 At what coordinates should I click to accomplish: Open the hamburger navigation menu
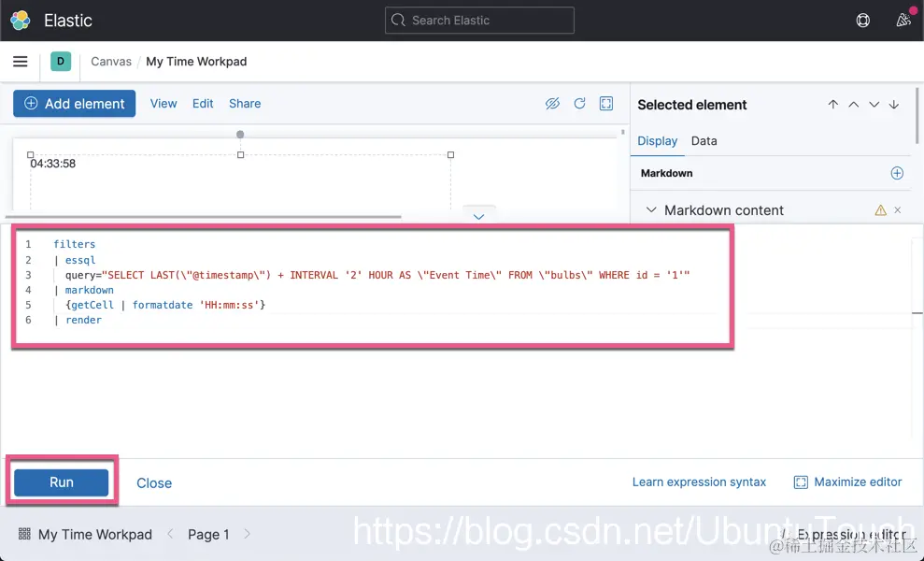click(x=20, y=62)
